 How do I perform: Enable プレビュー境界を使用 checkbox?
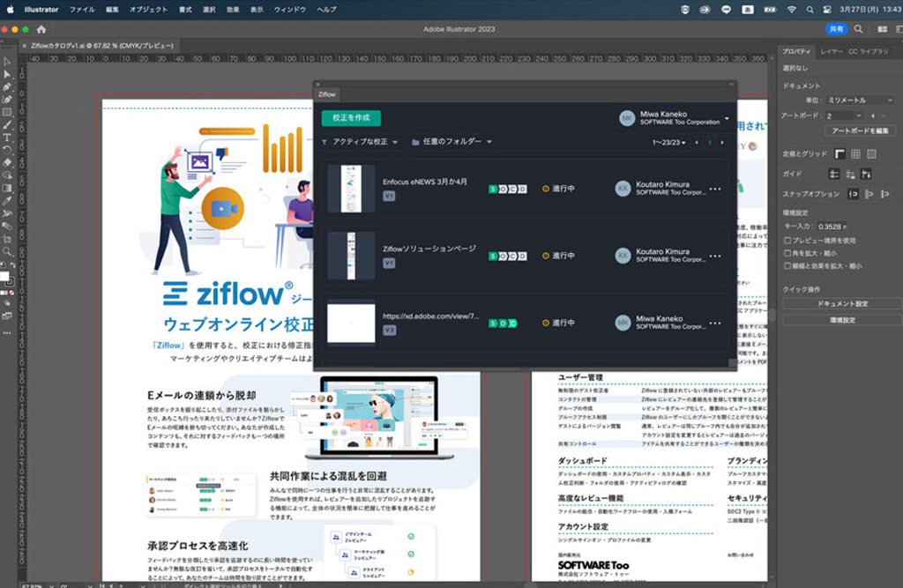[787, 240]
